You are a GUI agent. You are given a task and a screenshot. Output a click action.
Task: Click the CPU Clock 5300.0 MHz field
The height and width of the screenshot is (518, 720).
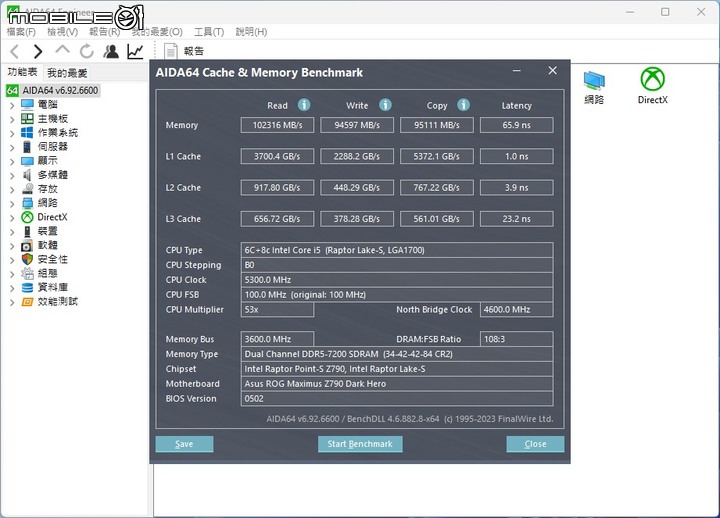click(397, 280)
